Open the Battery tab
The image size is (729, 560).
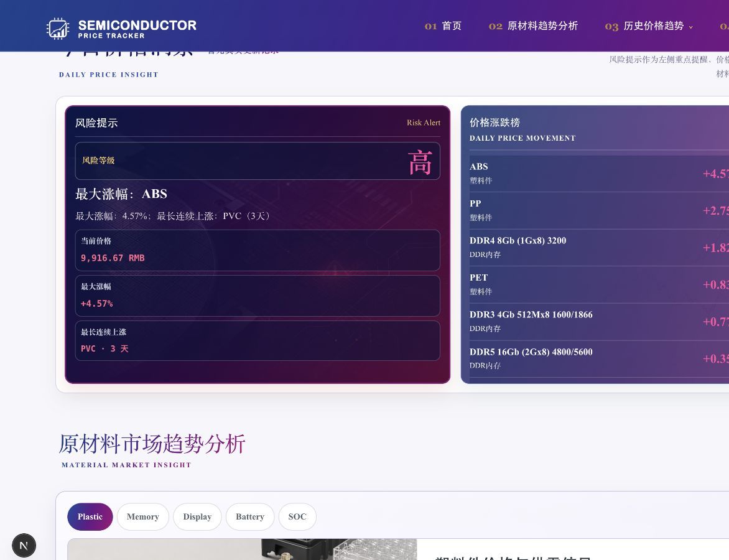point(249,516)
